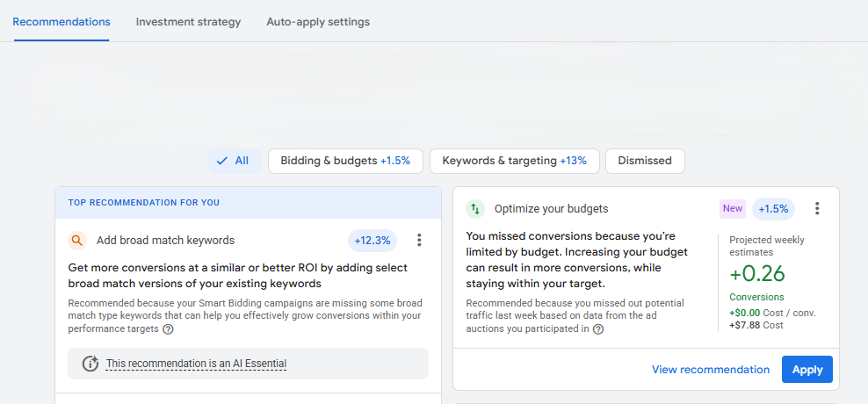This screenshot has height=404, width=868.
Task: Filter by Keywords & targeting +13%
Action: (x=514, y=161)
